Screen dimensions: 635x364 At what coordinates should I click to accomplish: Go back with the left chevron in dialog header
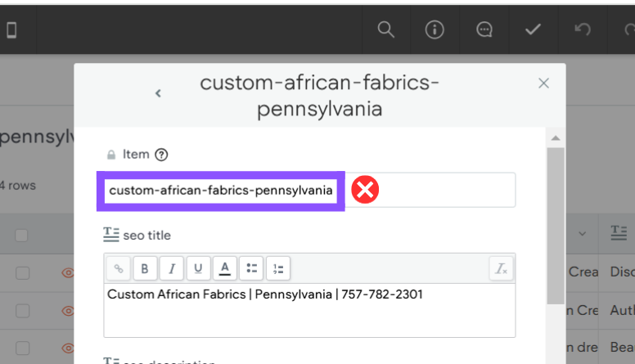(x=158, y=93)
